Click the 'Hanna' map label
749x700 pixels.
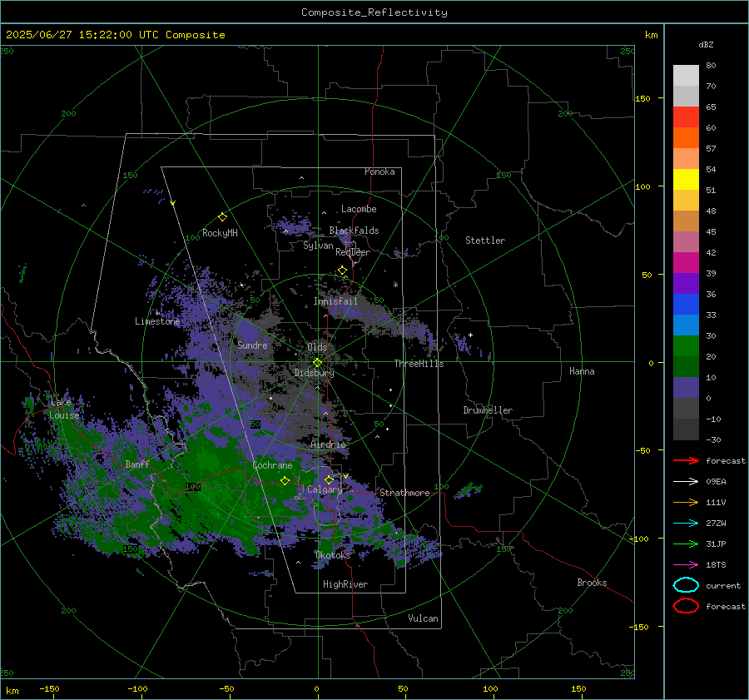582,371
